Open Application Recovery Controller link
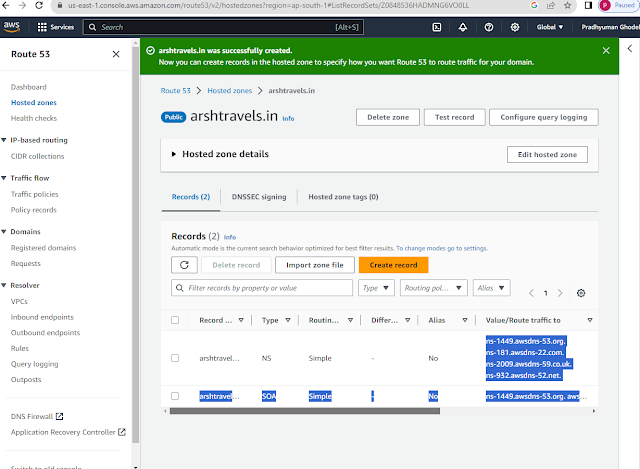The height and width of the screenshot is (469, 640). tap(68, 432)
